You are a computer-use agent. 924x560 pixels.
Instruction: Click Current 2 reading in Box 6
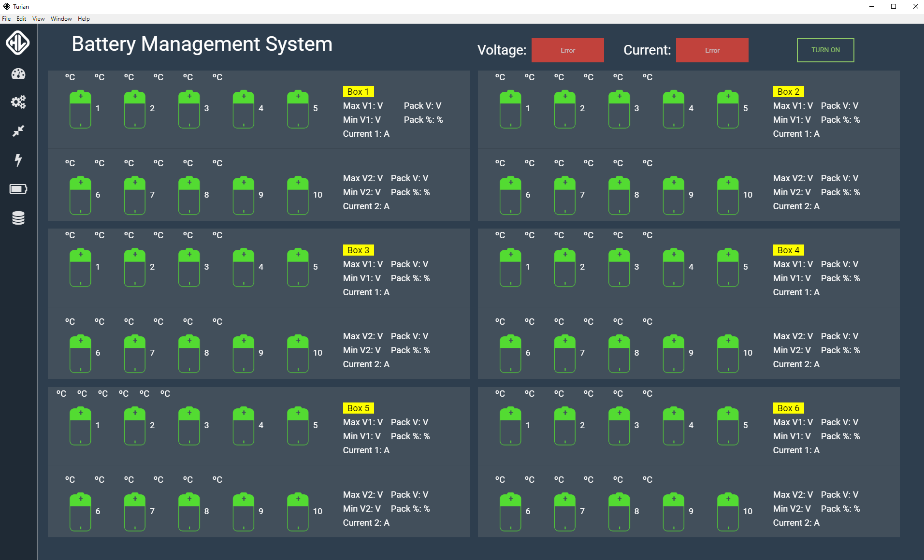click(796, 523)
